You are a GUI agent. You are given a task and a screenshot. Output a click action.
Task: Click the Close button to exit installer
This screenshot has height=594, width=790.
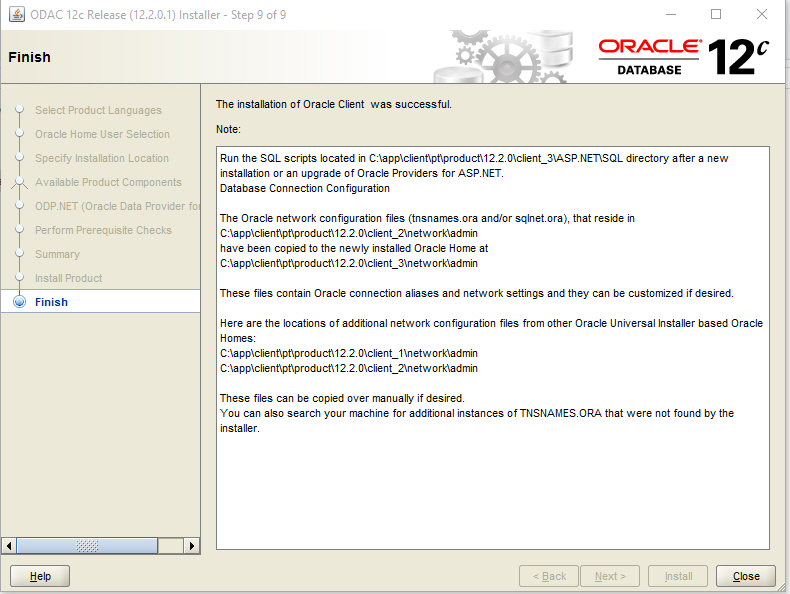(x=746, y=576)
